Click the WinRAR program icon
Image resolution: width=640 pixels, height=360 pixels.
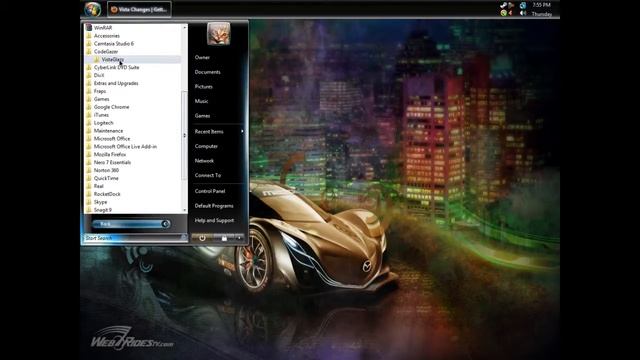89,28
